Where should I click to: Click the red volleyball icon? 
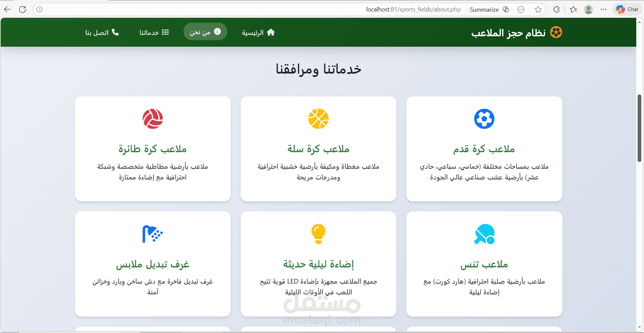click(x=153, y=119)
